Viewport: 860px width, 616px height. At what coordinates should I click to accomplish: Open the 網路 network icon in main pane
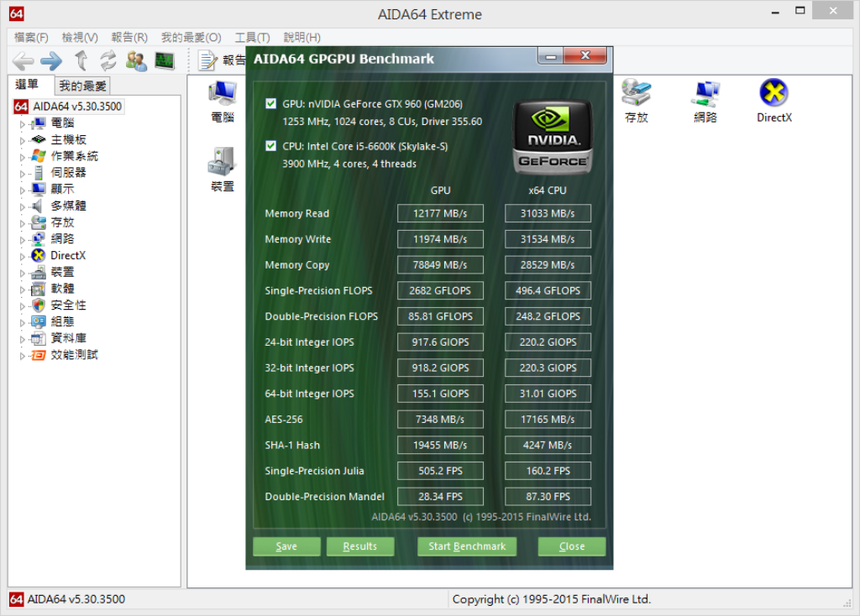(705, 101)
